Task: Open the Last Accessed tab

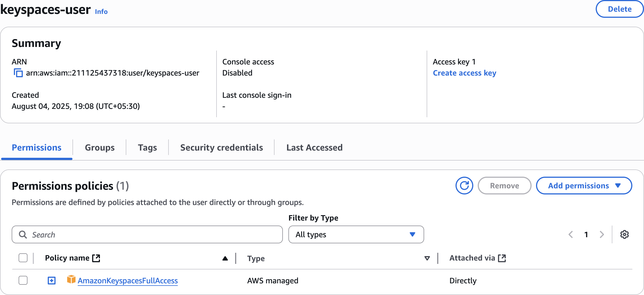Action: coord(315,147)
